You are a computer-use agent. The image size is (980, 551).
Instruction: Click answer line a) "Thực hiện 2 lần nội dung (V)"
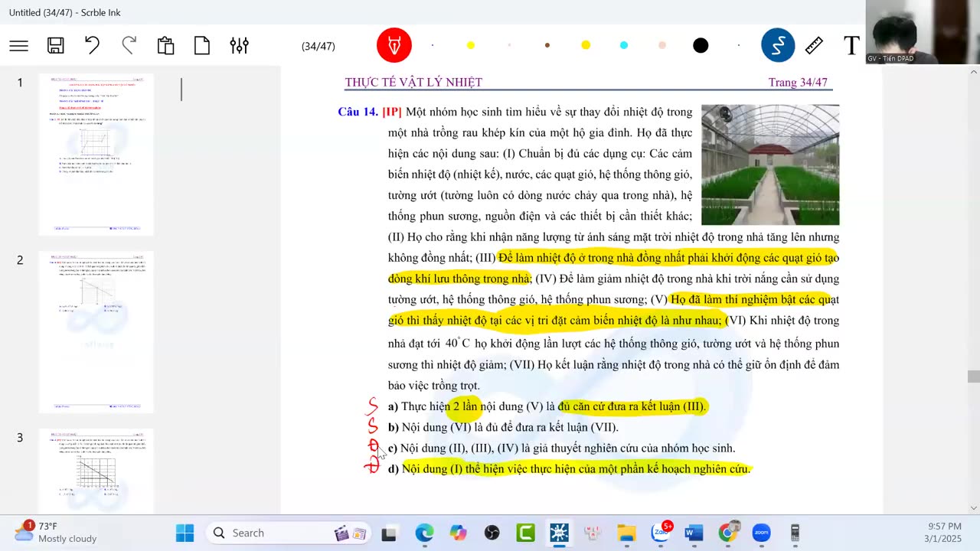click(547, 406)
